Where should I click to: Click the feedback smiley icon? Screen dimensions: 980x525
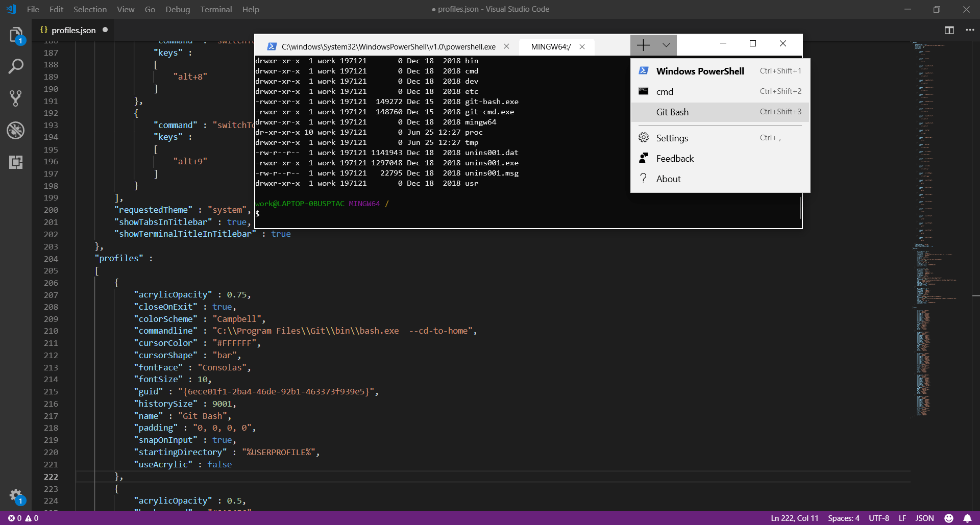tap(949, 518)
